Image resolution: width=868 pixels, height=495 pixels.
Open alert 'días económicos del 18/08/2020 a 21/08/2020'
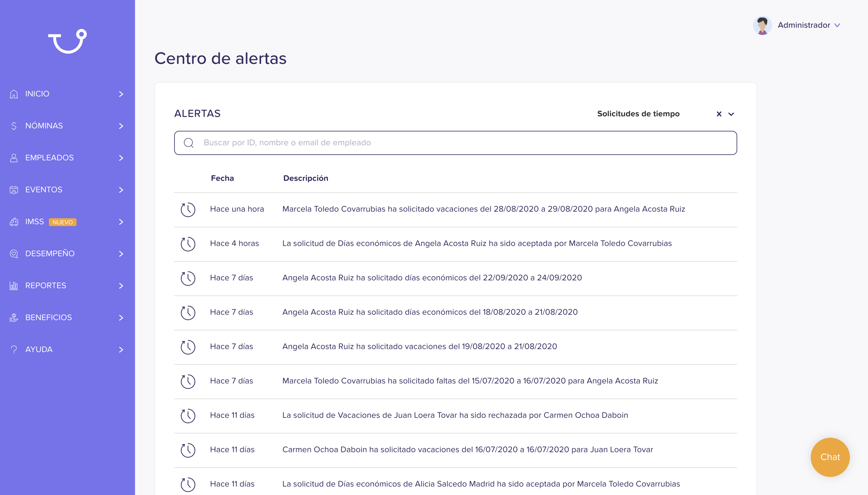point(430,312)
